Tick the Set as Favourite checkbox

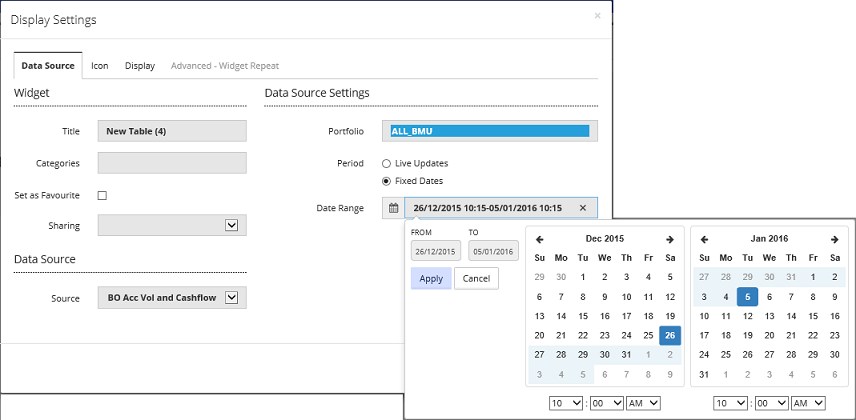[102, 196]
